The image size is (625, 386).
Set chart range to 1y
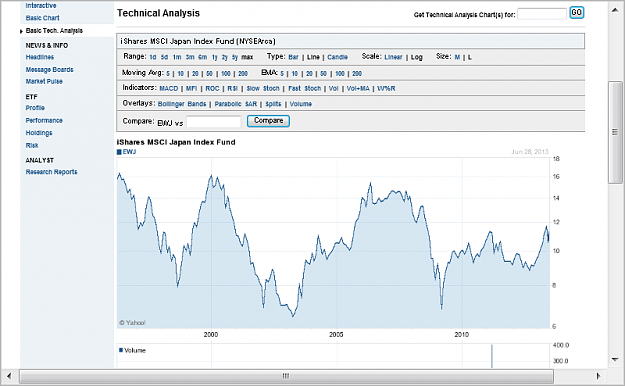click(x=214, y=57)
